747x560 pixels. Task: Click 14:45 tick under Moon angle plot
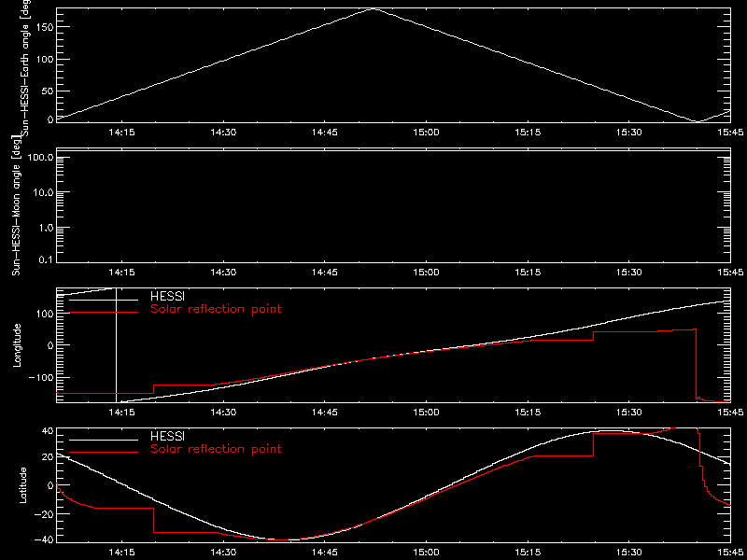click(x=325, y=273)
